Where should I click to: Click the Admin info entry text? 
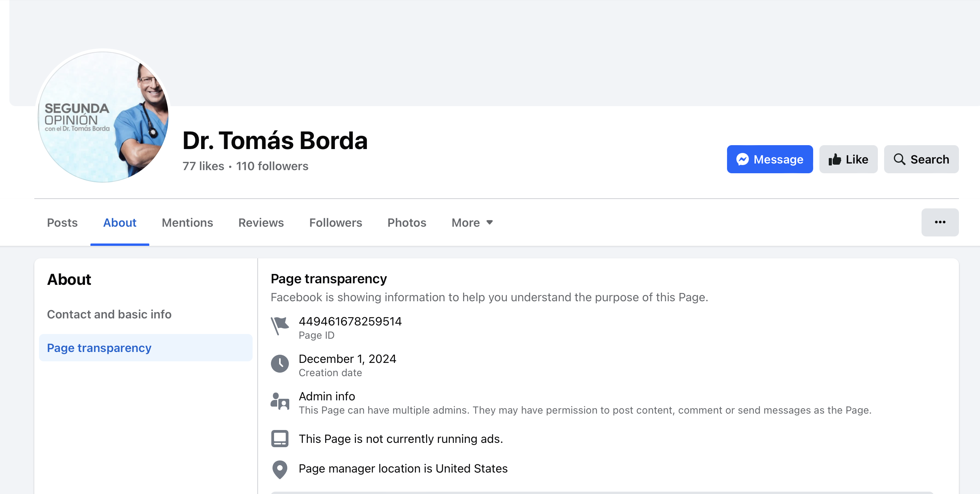[327, 396]
